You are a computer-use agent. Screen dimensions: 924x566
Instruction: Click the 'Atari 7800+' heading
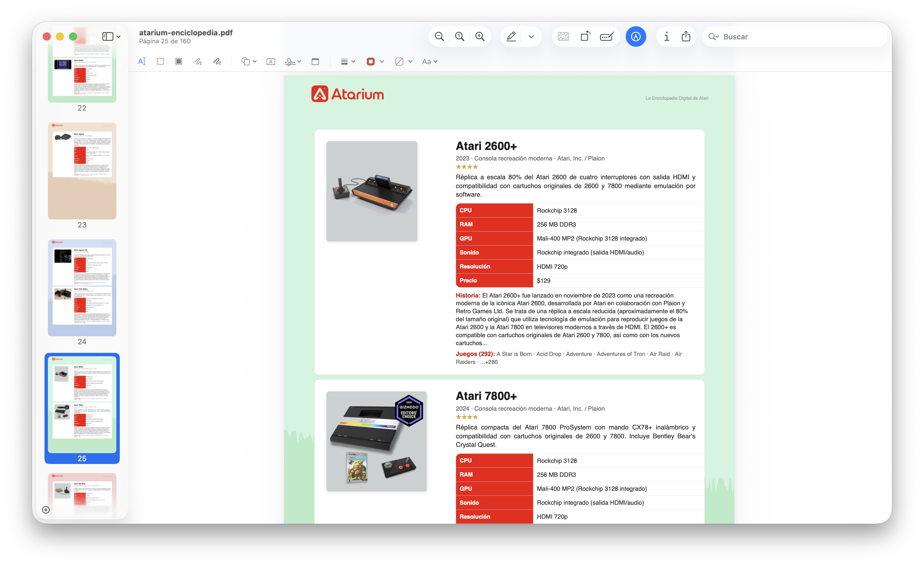point(486,396)
